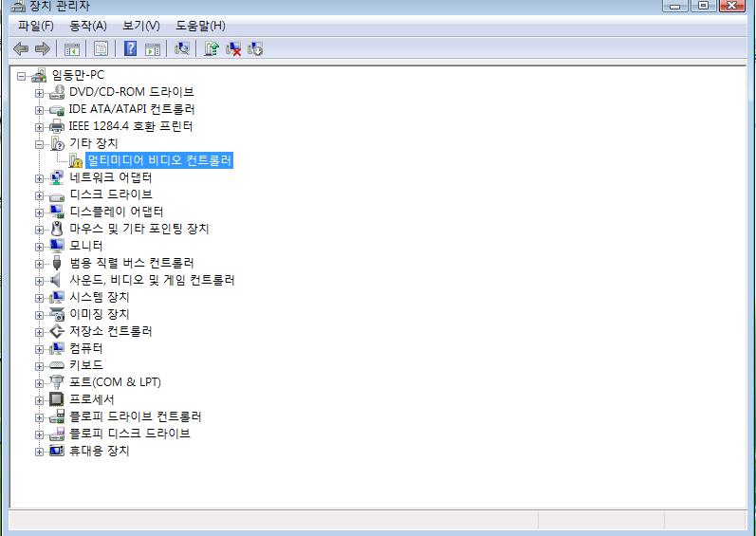Click the DVD/CD-ROM 드라이브 disc icon
This screenshot has height=536, width=756.
[x=57, y=92]
